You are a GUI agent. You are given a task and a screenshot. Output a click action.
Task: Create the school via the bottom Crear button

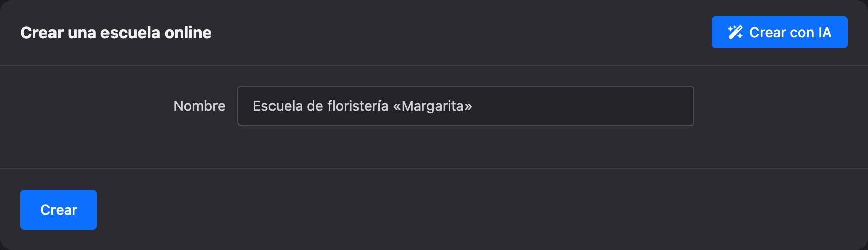59,210
